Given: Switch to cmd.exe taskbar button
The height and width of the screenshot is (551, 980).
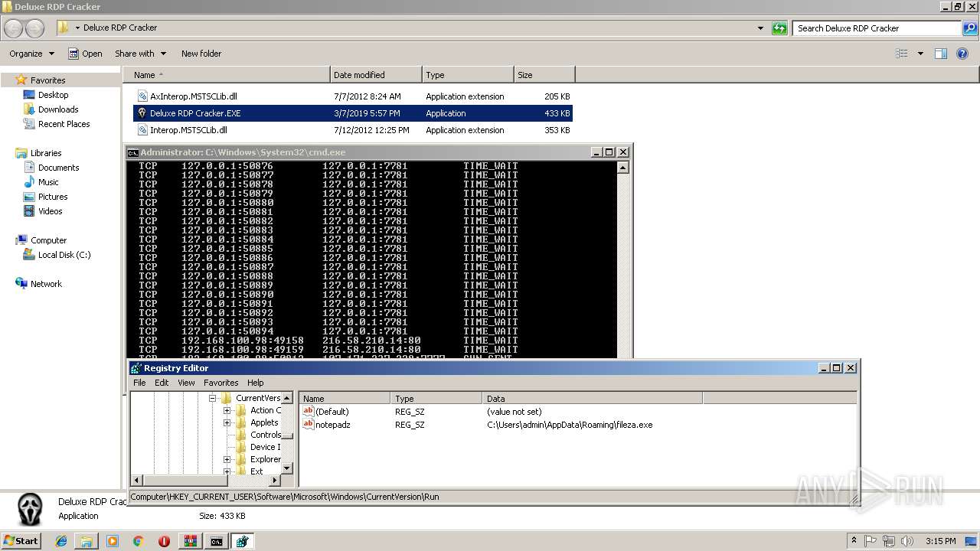Looking at the screenshot, I should pyautogui.click(x=217, y=541).
